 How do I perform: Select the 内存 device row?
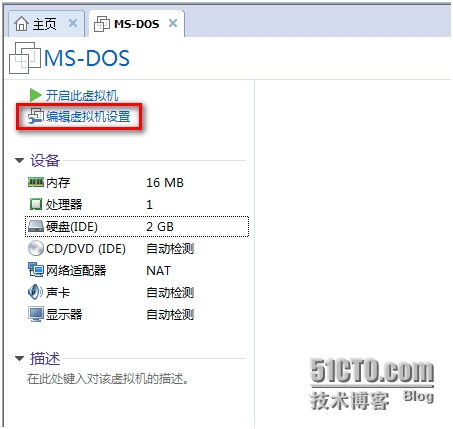[137, 182]
